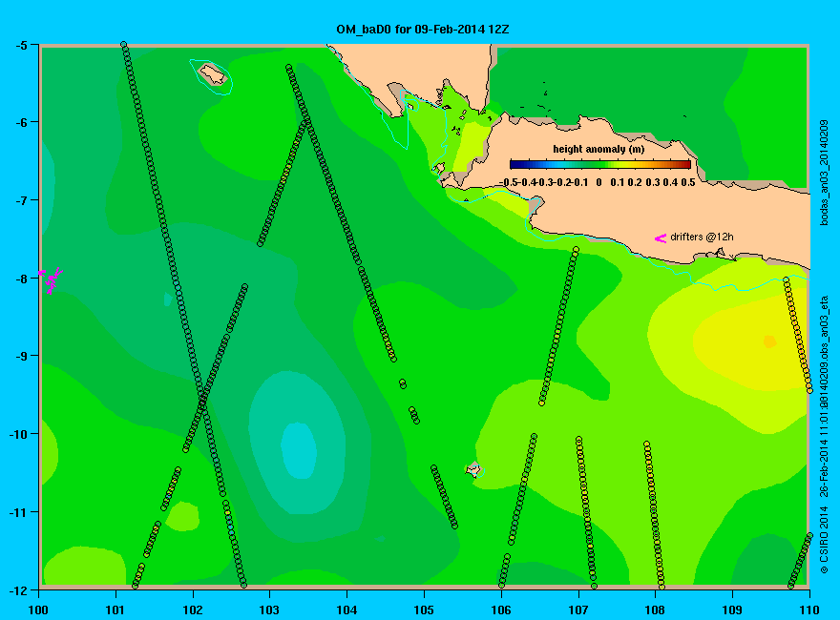Click the vertical text bodas_an03_20140209
This screenshot has height=620, width=840.
[x=824, y=173]
